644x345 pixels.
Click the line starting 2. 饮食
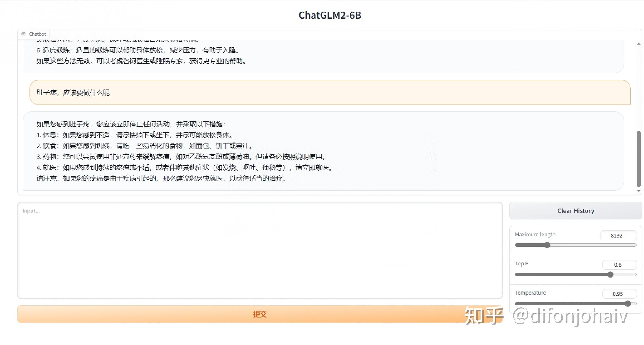(x=145, y=146)
